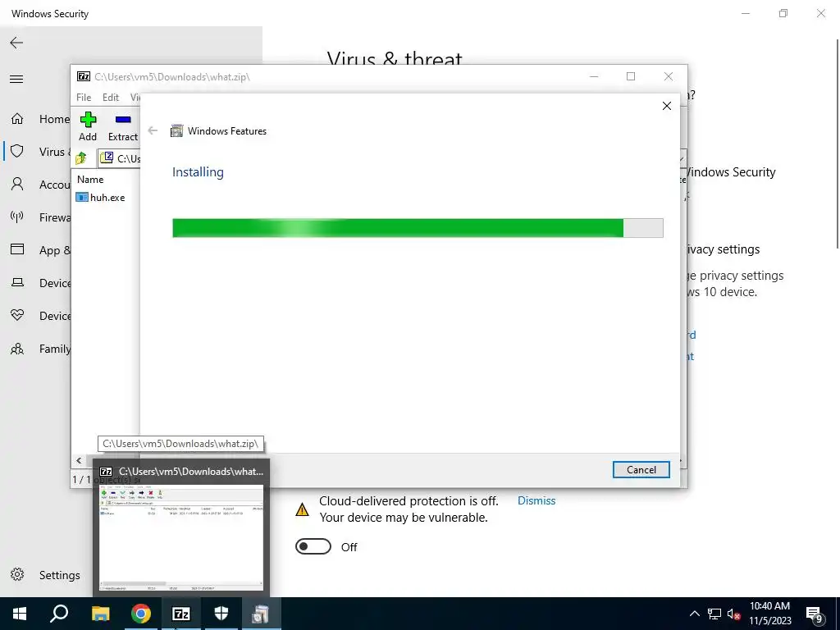Image resolution: width=840 pixels, height=630 pixels.
Task: Restore down the Windows Security window
Action: click(x=783, y=13)
